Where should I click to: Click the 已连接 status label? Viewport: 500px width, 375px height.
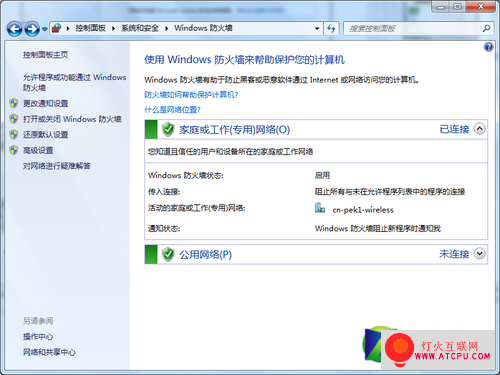click(454, 129)
